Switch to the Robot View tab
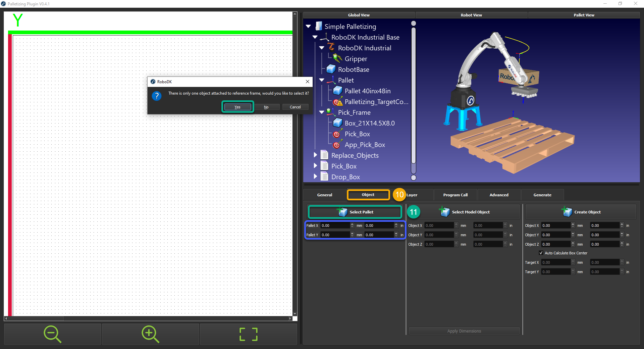This screenshot has height=349, width=644. (x=471, y=15)
